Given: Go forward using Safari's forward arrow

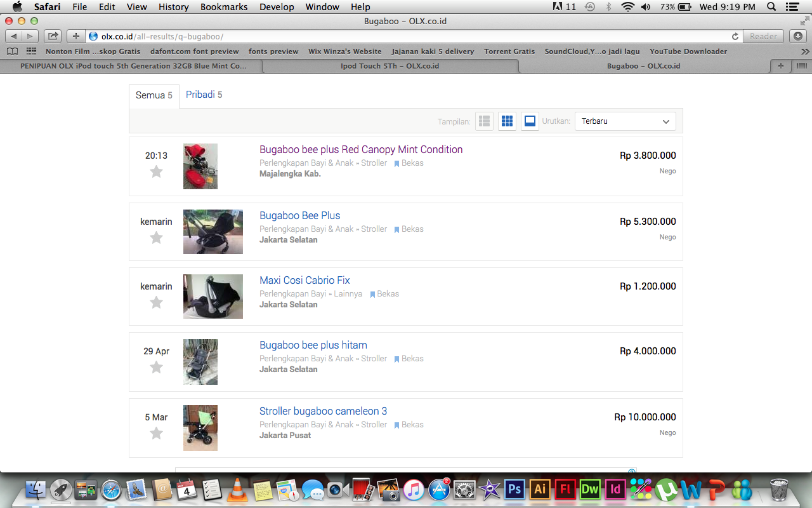Looking at the screenshot, I should point(30,36).
